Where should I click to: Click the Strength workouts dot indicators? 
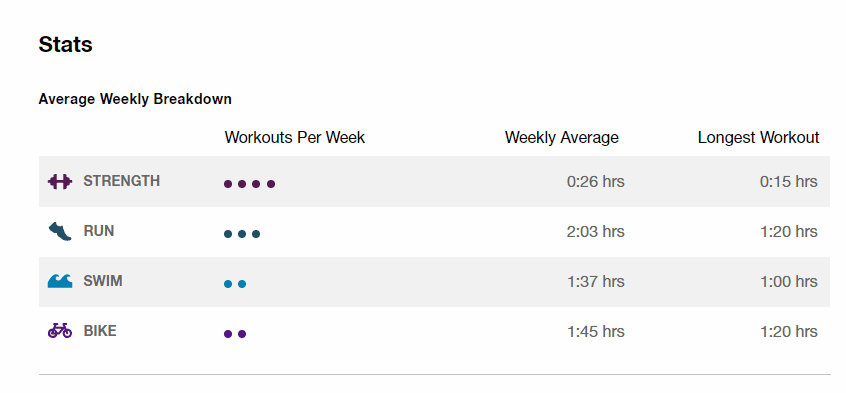tap(249, 184)
